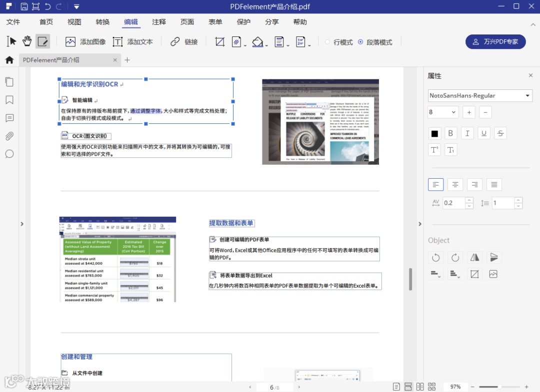Replace the selected image
The image size is (540, 392).
[493, 274]
